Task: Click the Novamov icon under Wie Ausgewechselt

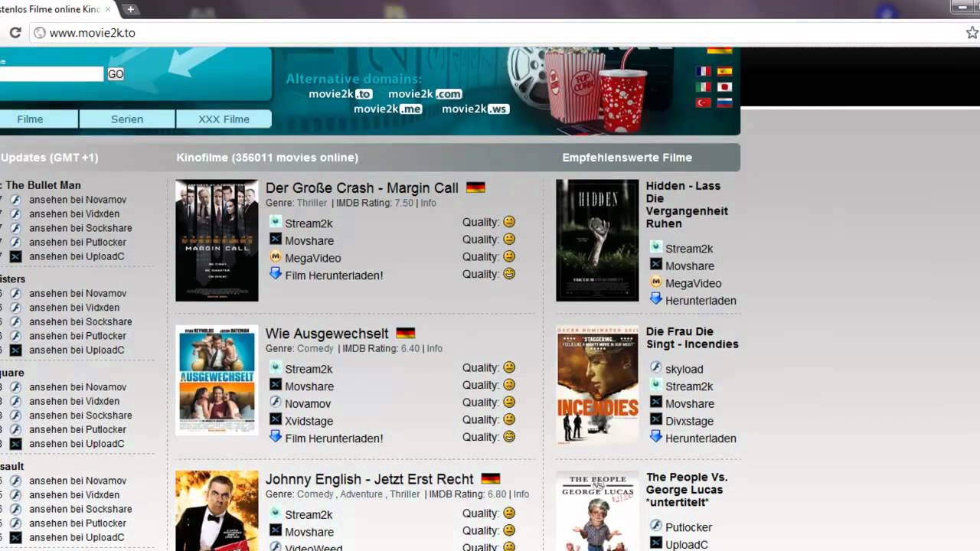Action: (x=276, y=403)
